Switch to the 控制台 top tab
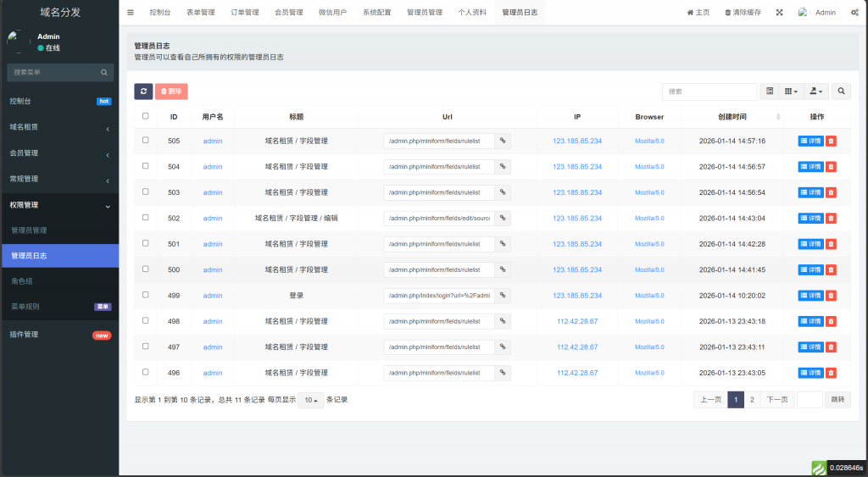 pos(160,12)
